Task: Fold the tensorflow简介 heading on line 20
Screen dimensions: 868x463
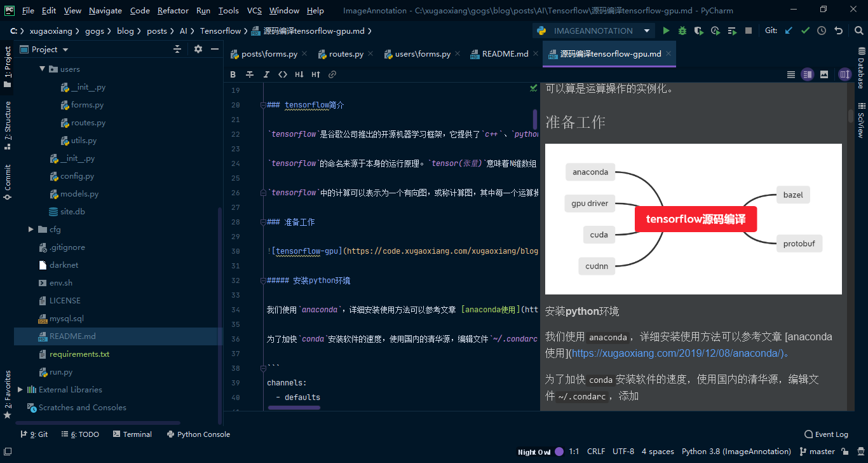Action: coord(262,105)
